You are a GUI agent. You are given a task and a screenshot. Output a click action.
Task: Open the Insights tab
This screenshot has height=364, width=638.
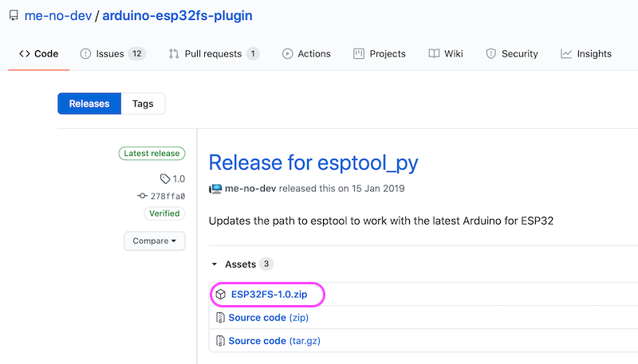click(x=586, y=53)
